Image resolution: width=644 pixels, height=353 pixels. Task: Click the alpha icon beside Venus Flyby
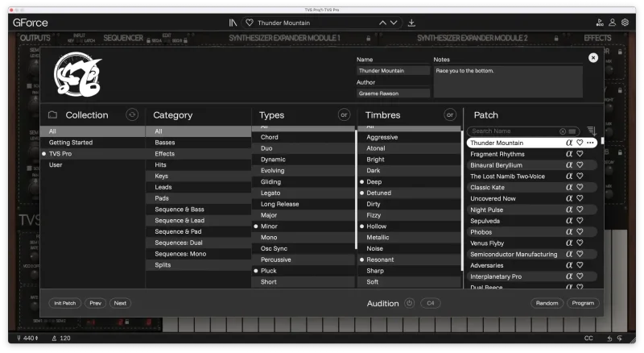point(569,243)
